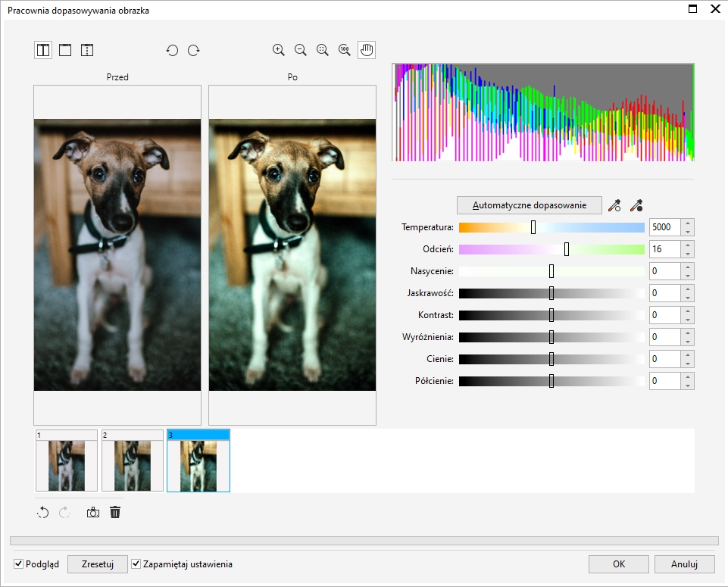Viewport: 728px width, 587px height.
Task: Decrease Odcień value with down arrow
Action: click(687, 254)
